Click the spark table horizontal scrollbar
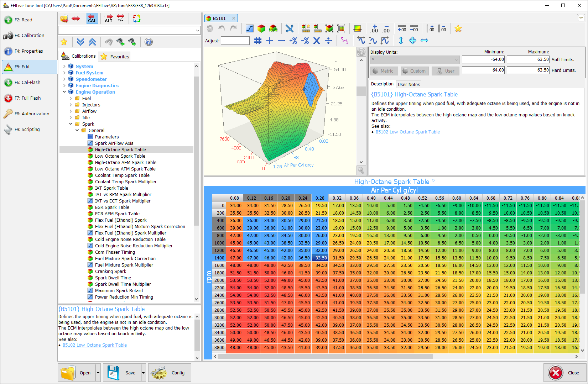Viewport: 588px width, 384px height. (325, 356)
